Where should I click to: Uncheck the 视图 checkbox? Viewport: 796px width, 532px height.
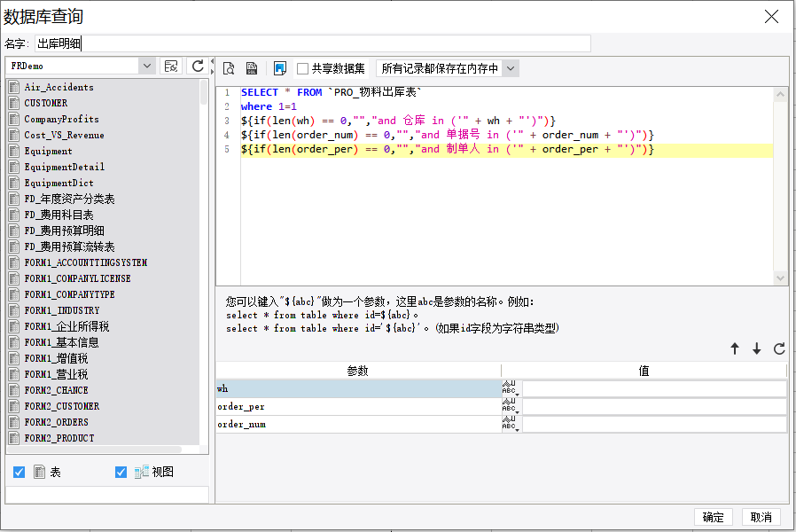coord(121,472)
